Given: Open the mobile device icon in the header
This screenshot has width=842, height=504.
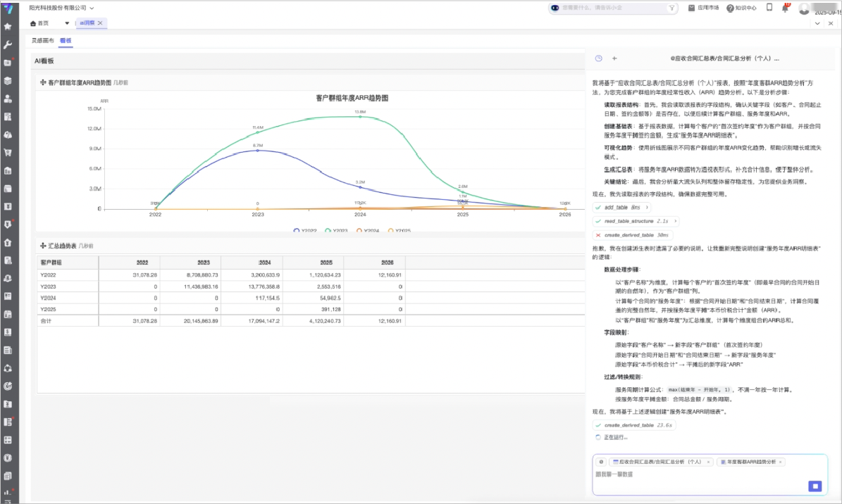Looking at the screenshot, I should (769, 8).
